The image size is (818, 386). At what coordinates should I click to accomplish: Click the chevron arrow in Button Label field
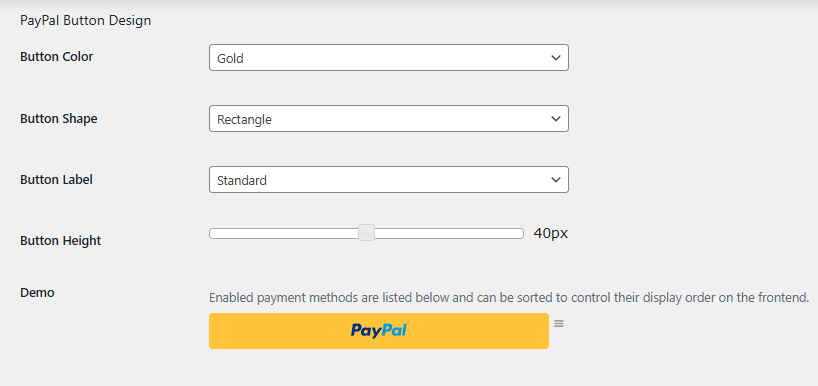pos(556,179)
